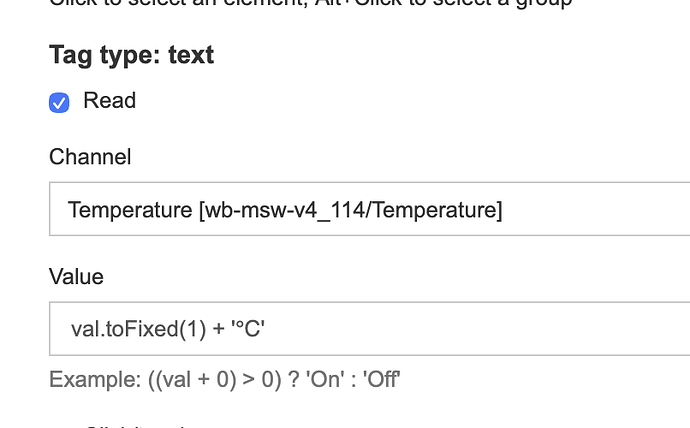Select the Tag type: text heading
Screen dimensions: 690x428
click(132, 55)
